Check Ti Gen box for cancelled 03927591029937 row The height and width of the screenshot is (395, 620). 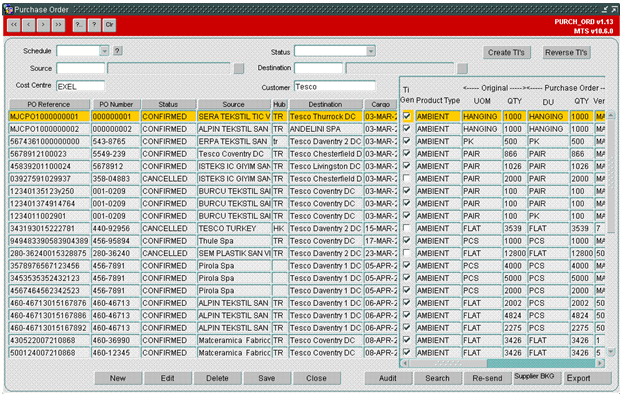click(406, 178)
